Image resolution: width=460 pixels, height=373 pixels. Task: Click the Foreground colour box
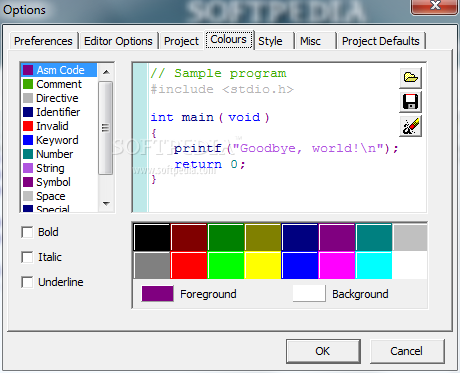point(158,294)
